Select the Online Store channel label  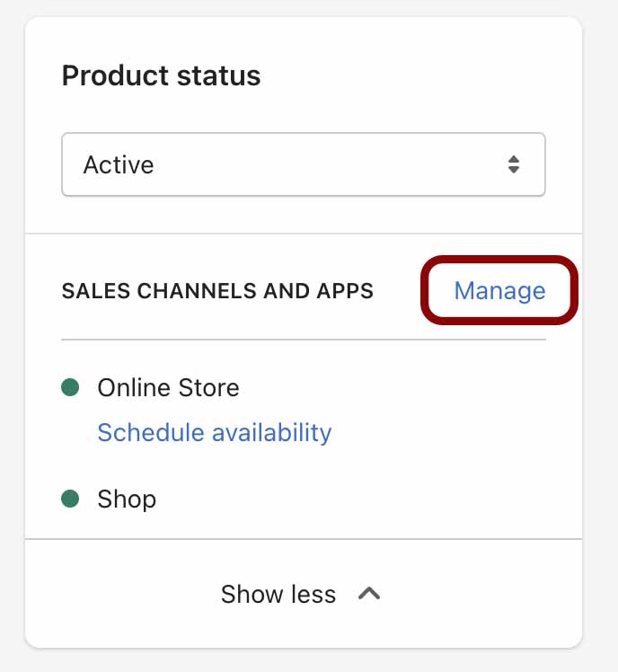(x=168, y=387)
